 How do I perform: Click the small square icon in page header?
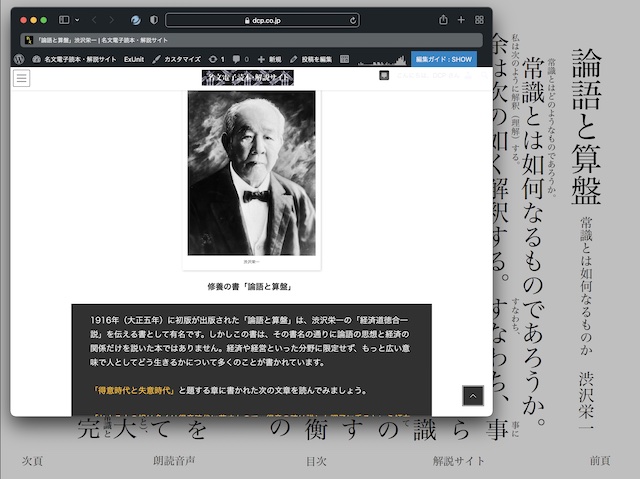point(384,75)
